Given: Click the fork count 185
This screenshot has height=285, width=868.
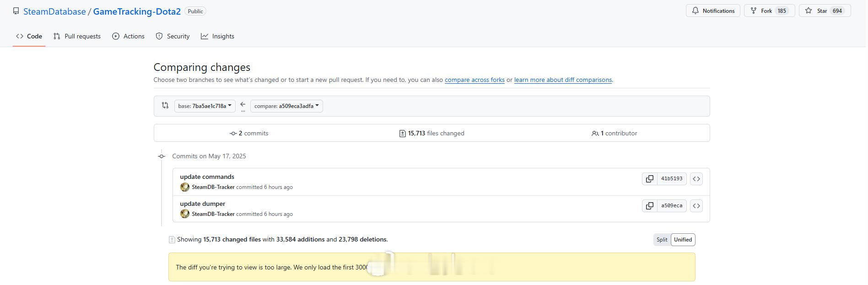Looking at the screenshot, I should tap(782, 11).
